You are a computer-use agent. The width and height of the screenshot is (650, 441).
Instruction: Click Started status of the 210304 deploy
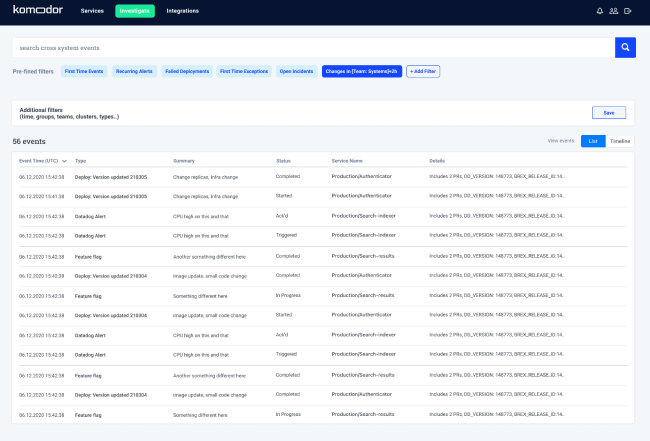284,315
